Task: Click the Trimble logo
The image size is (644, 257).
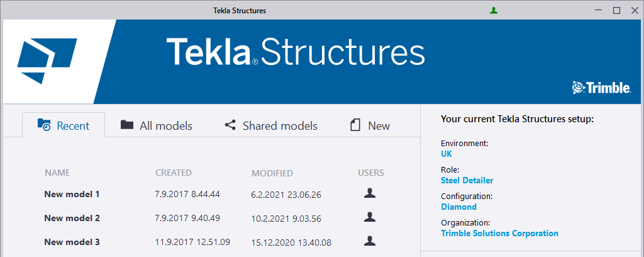Action: pyautogui.click(x=601, y=88)
